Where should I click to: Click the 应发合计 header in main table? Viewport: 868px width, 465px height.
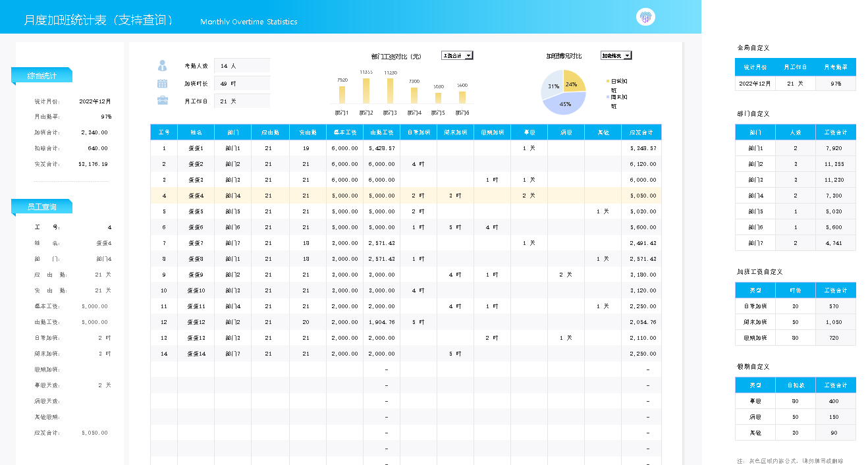coord(641,132)
